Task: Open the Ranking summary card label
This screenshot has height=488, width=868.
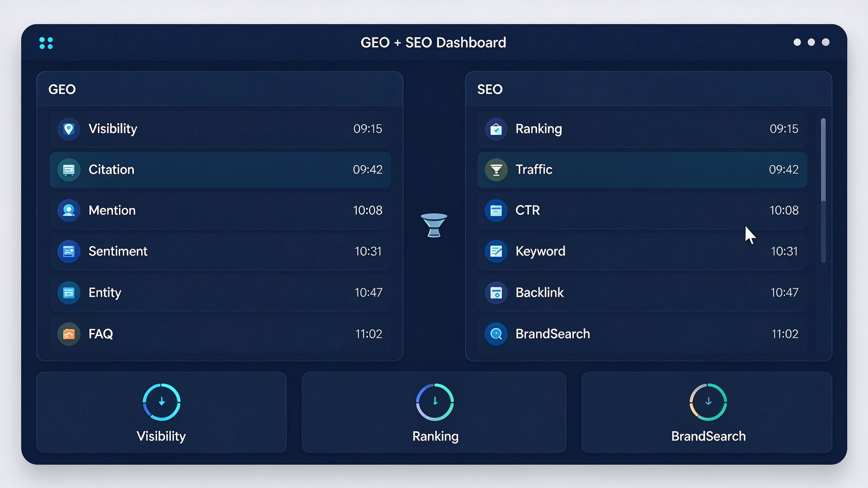Action: coord(435,437)
